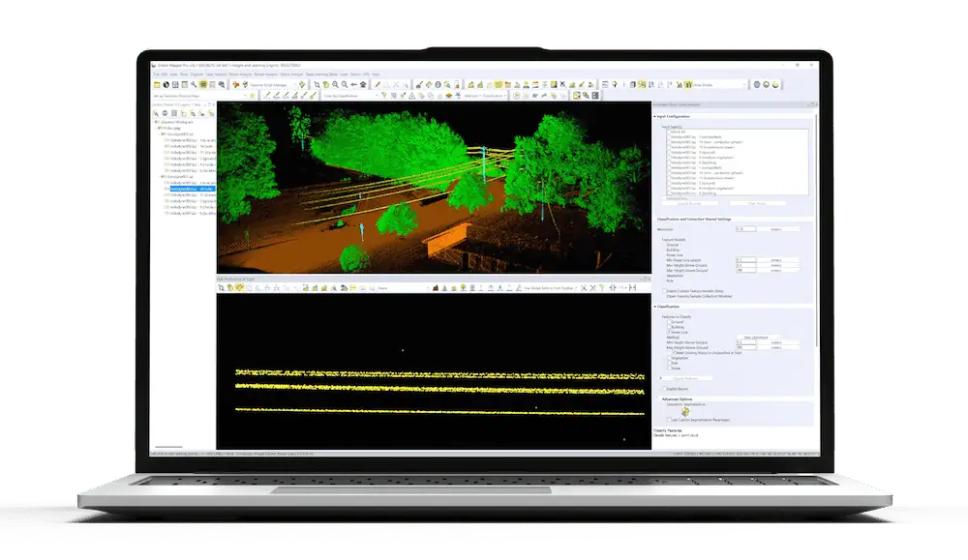
Task: Click the Classify Features button
Action: [686, 379]
